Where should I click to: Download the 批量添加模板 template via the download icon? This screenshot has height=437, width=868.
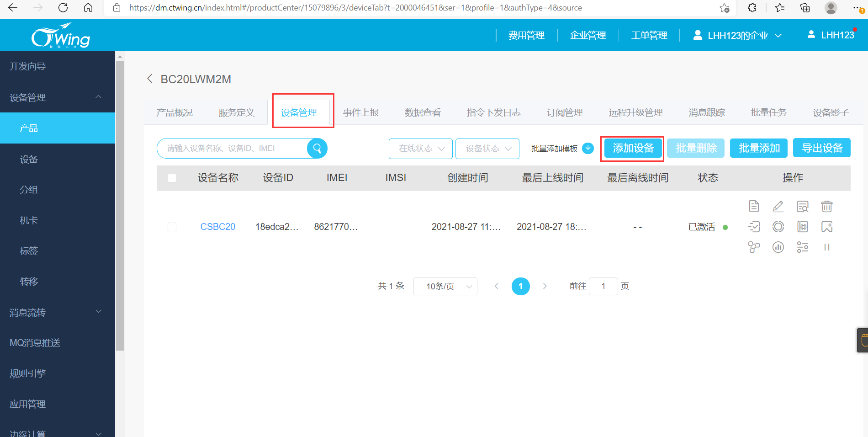click(587, 148)
